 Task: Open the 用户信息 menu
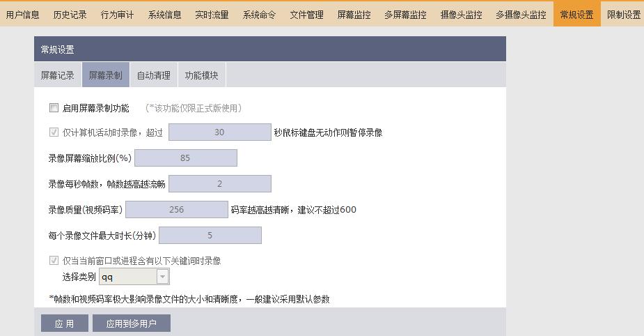coord(23,14)
